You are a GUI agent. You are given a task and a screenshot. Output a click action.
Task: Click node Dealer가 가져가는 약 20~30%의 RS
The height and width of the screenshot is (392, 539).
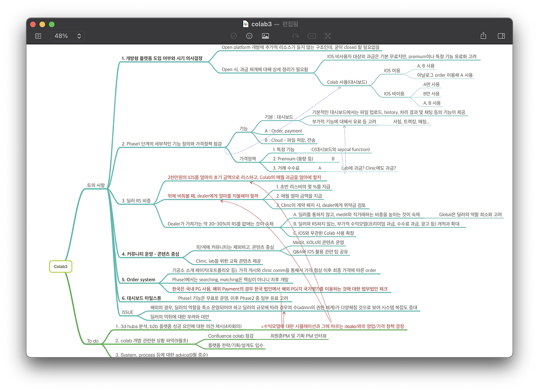coord(220,224)
